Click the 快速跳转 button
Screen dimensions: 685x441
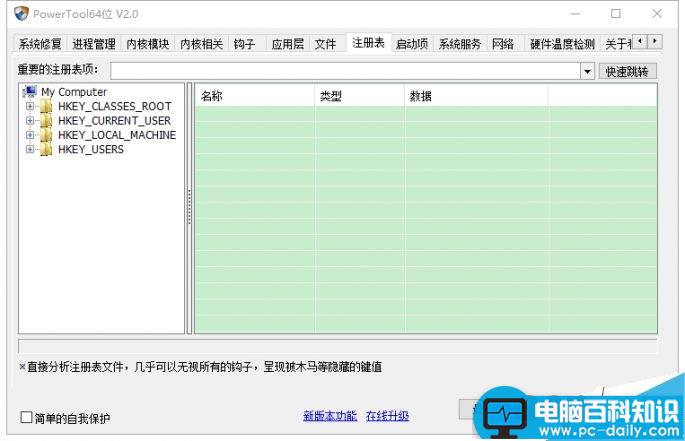tap(627, 71)
